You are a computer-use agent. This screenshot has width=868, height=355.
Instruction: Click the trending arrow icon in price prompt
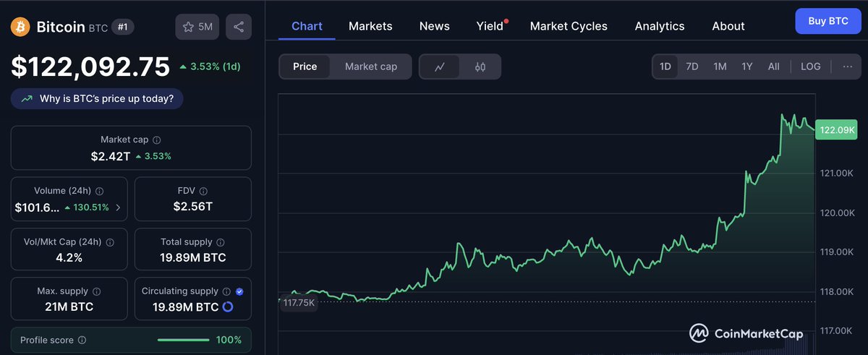(27, 99)
